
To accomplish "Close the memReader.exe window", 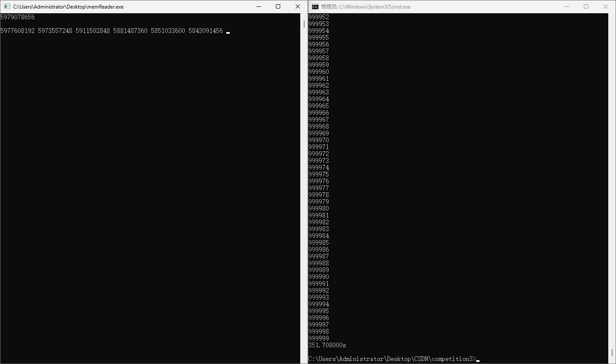I will (298, 6).
